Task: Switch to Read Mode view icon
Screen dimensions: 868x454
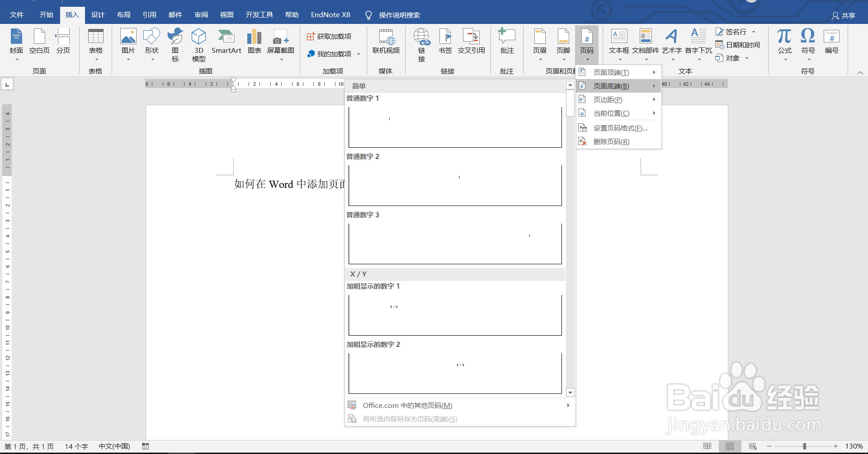Action: pos(708,446)
